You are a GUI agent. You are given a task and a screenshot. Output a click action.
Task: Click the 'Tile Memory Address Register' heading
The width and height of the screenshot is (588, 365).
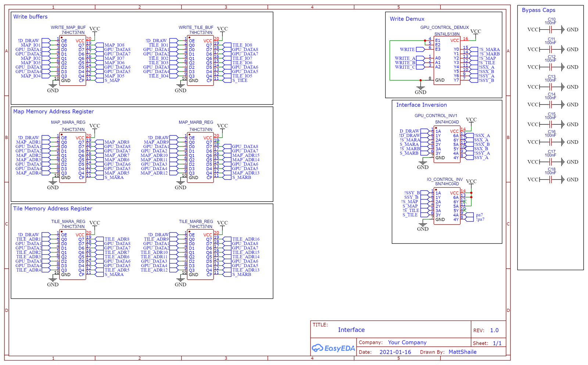(x=53, y=209)
